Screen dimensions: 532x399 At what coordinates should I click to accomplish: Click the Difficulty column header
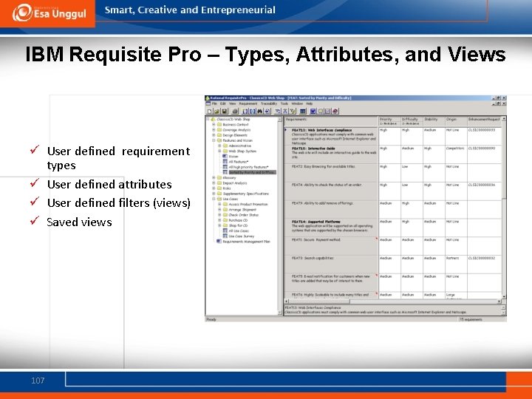pyautogui.click(x=412, y=121)
